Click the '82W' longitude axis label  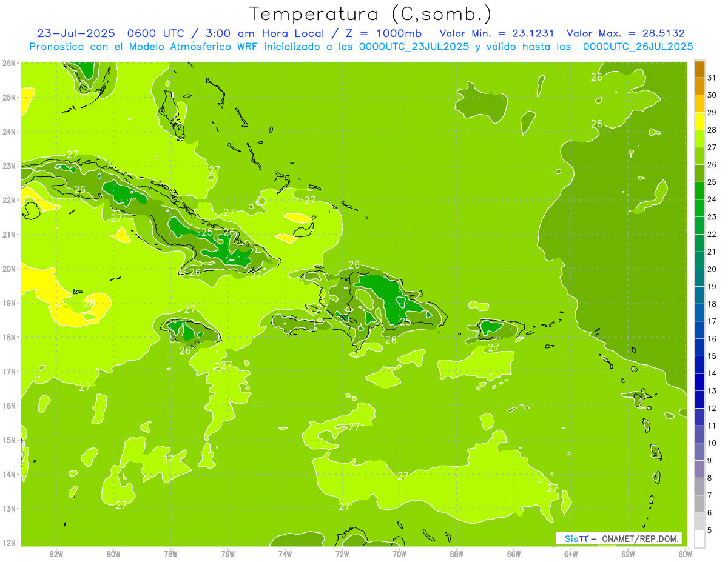click(x=56, y=554)
